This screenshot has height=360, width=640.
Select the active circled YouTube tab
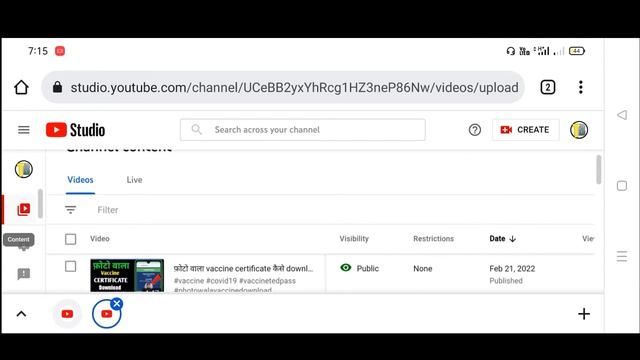coord(106,314)
